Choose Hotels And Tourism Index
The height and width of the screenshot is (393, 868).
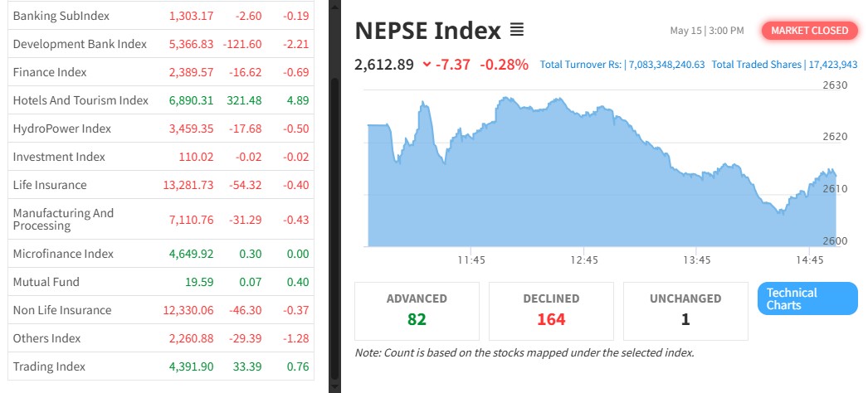pyautogui.click(x=80, y=100)
